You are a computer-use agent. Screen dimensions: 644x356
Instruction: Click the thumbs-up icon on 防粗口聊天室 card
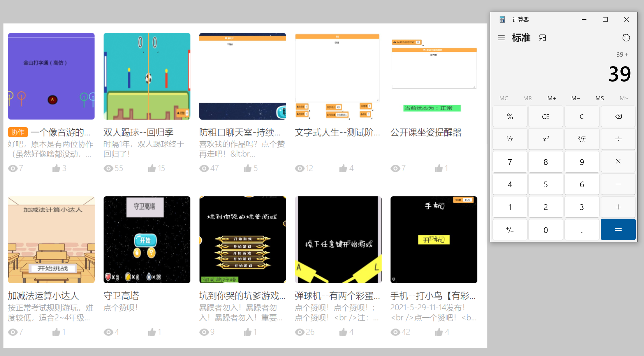tap(247, 168)
